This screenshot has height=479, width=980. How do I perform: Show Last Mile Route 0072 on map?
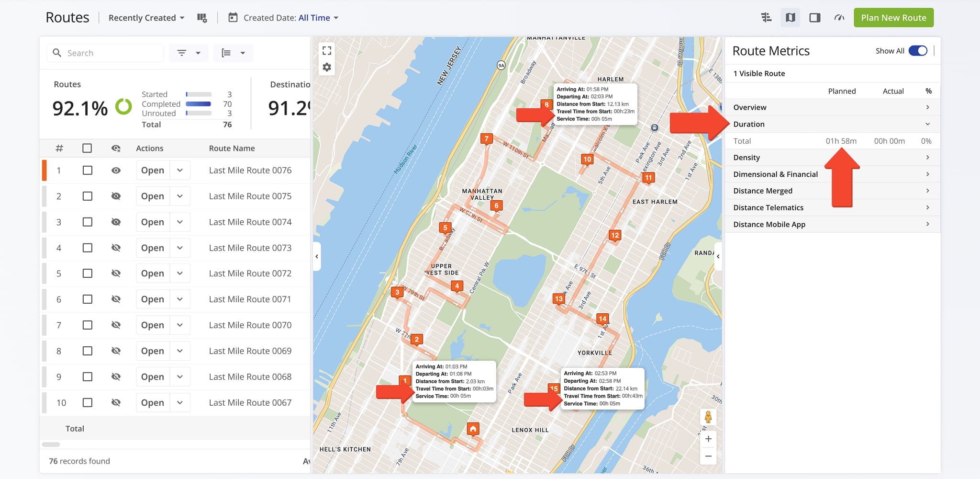click(116, 274)
